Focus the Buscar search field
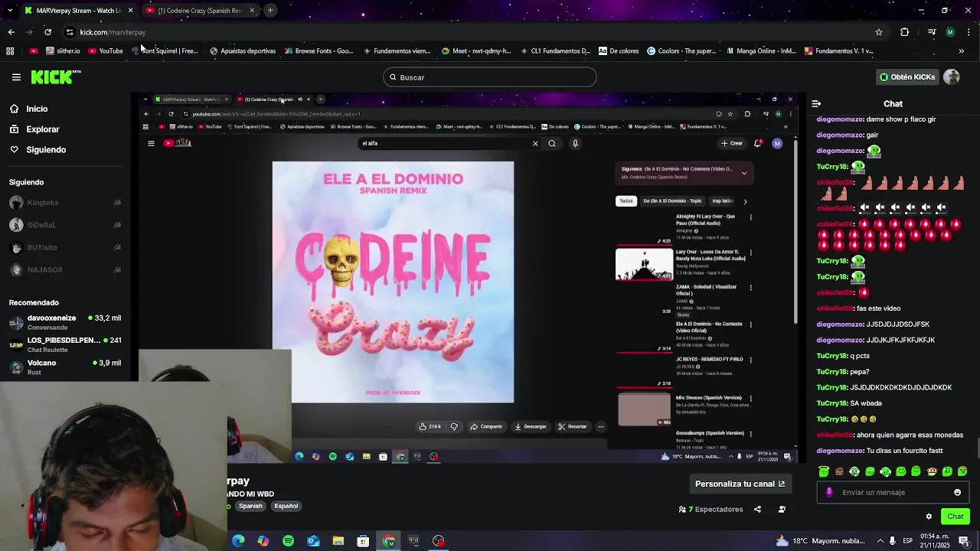Screen dimensions: 980x551 tap(490, 77)
